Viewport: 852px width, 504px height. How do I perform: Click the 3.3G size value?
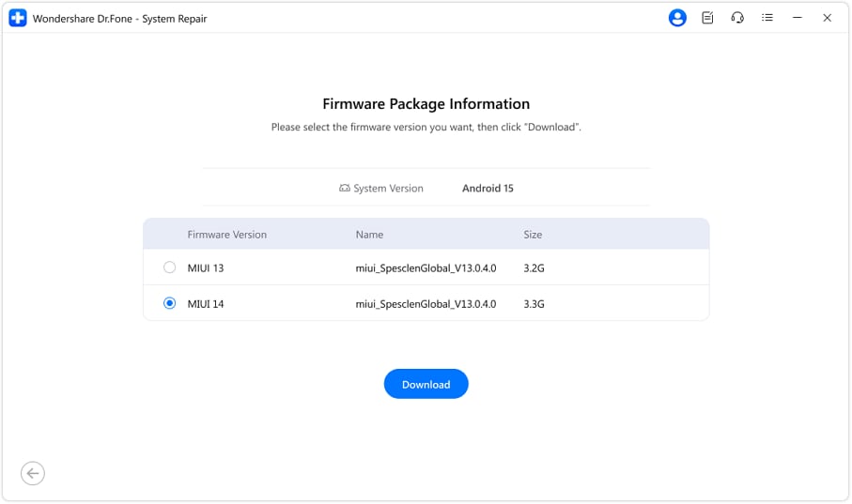534,303
